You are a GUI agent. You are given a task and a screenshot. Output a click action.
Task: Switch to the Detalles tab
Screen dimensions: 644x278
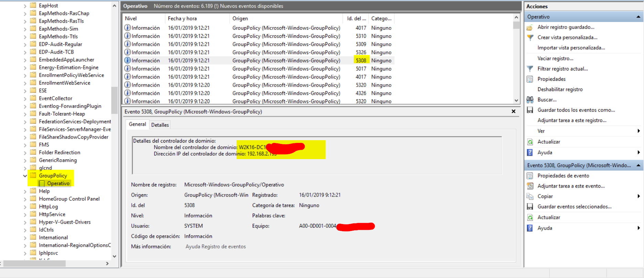(x=160, y=125)
